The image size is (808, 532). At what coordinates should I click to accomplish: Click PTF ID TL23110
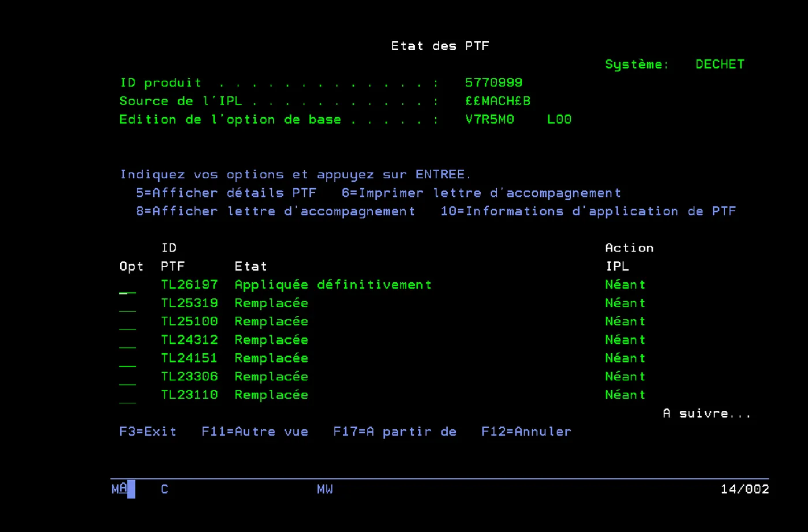(x=189, y=395)
